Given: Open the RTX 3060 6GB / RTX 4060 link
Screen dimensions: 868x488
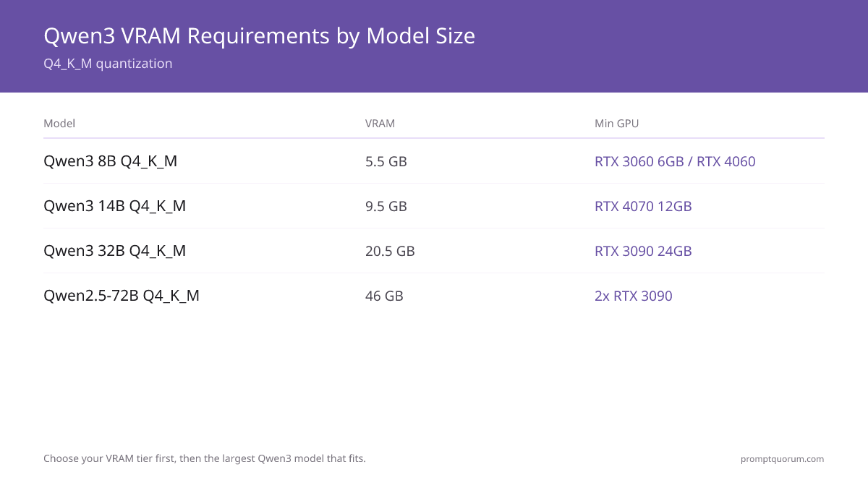Looking at the screenshot, I should (x=675, y=161).
